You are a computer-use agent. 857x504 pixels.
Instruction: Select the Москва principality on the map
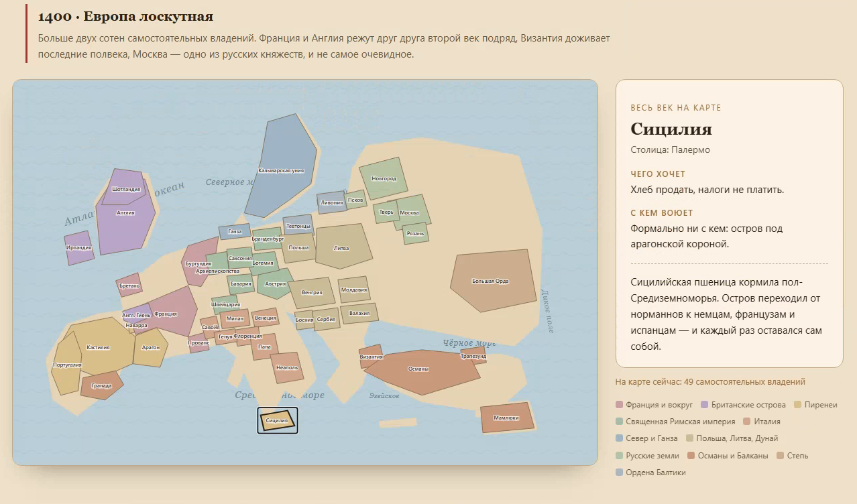click(x=409, y=212)
